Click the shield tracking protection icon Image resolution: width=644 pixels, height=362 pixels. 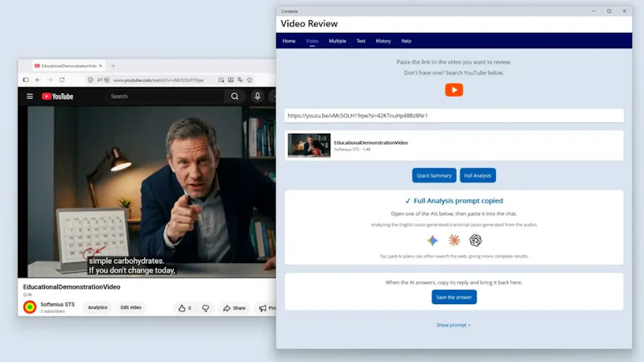(x=90, y=80)
